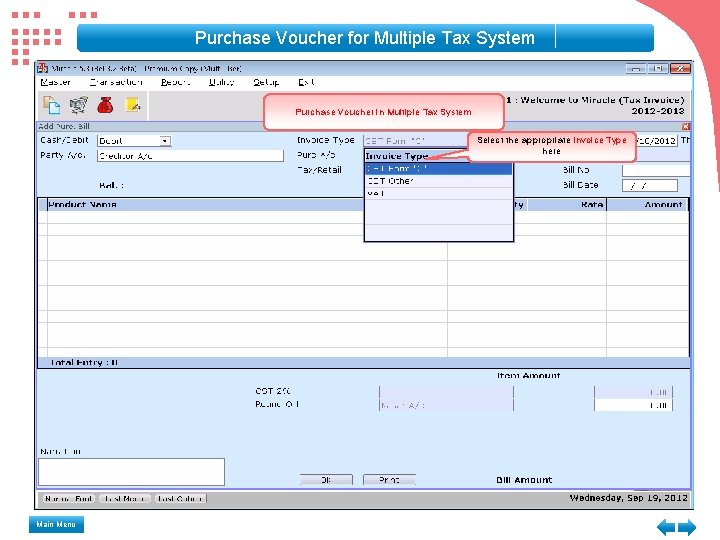
Task: Click the new document toolbar icon
Action: [51, 105]
